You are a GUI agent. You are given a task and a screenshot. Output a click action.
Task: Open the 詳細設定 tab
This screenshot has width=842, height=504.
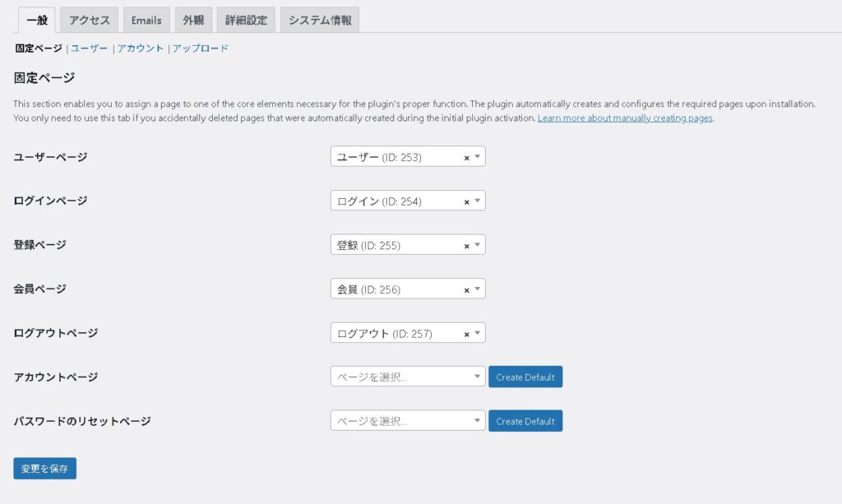(247, 21)
